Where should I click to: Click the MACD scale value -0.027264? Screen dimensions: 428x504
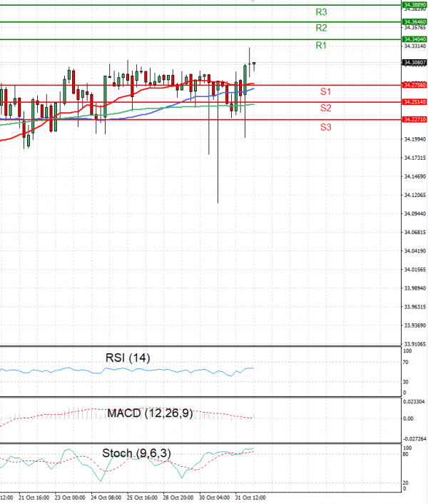[414, 439]
